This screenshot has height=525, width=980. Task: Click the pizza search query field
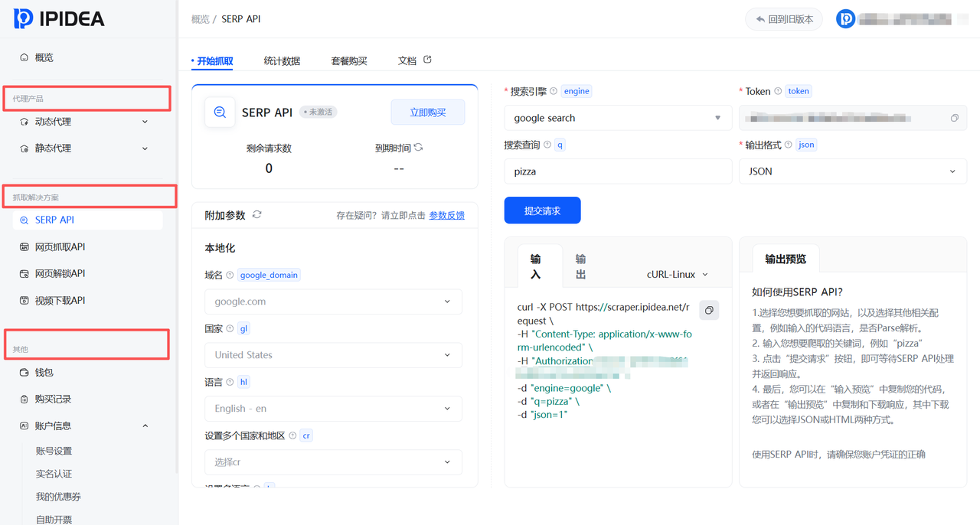[x=618, y=171]
